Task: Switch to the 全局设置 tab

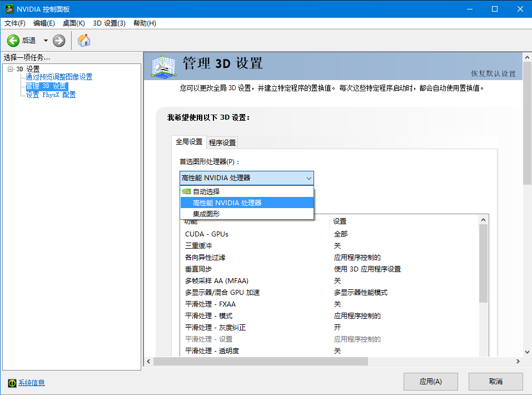Action: coord(189,142)
